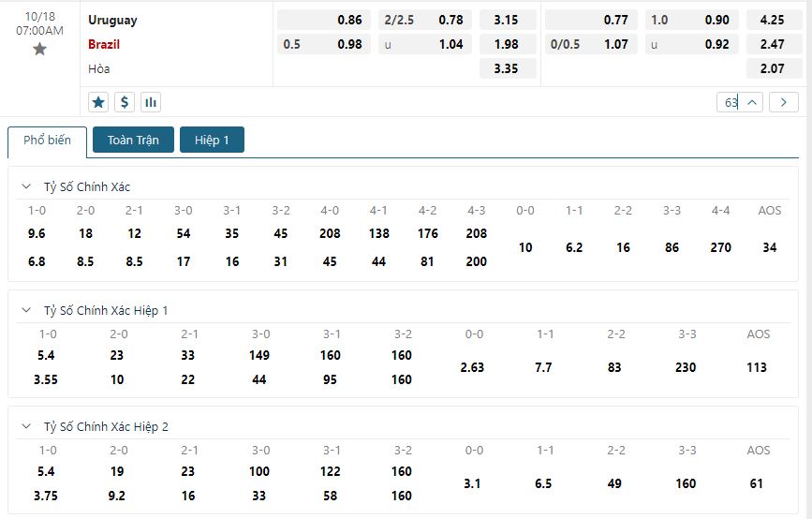Pick first-half Uruguay 1X2 odds 4.25
This screenshot has height=519, width=812.
pos(774,21)
